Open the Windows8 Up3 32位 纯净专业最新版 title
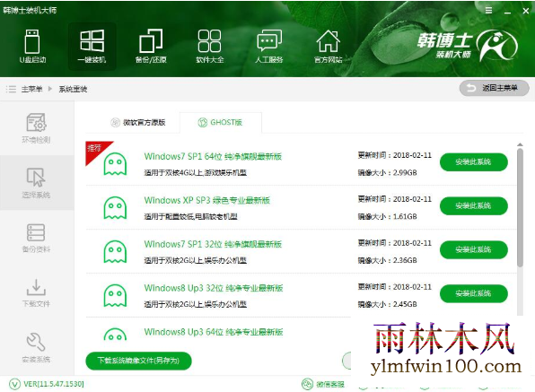 click(x=214, y=288)
